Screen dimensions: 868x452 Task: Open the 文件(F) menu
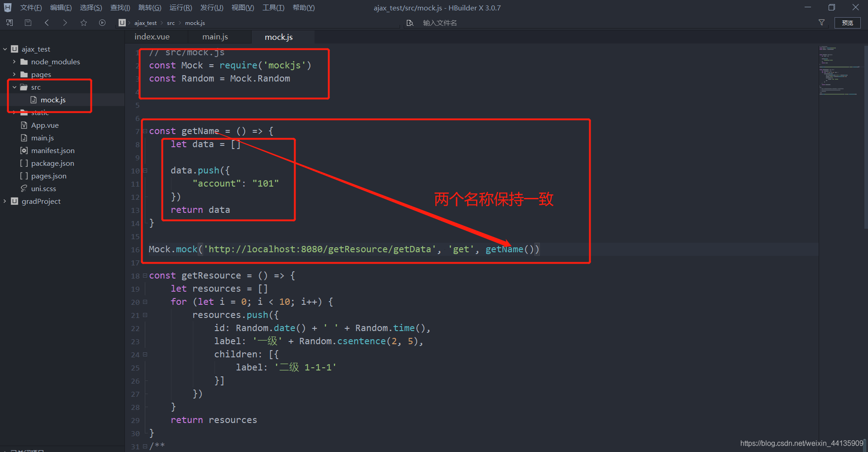click(31, 8)
